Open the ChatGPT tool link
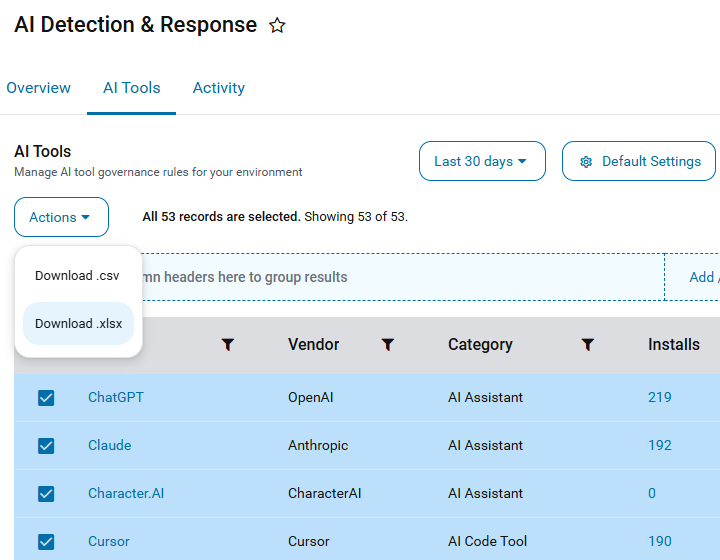Viewport: 720px width, 560px height. 116,397
